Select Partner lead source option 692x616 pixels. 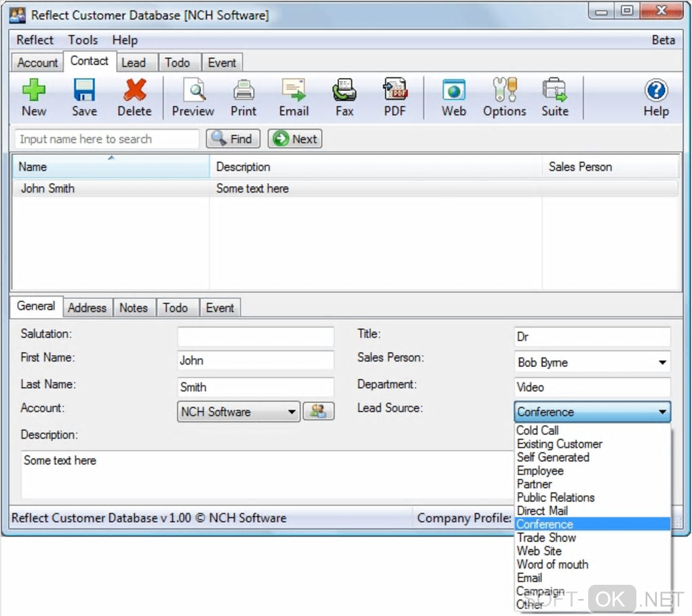click(592, 484)
